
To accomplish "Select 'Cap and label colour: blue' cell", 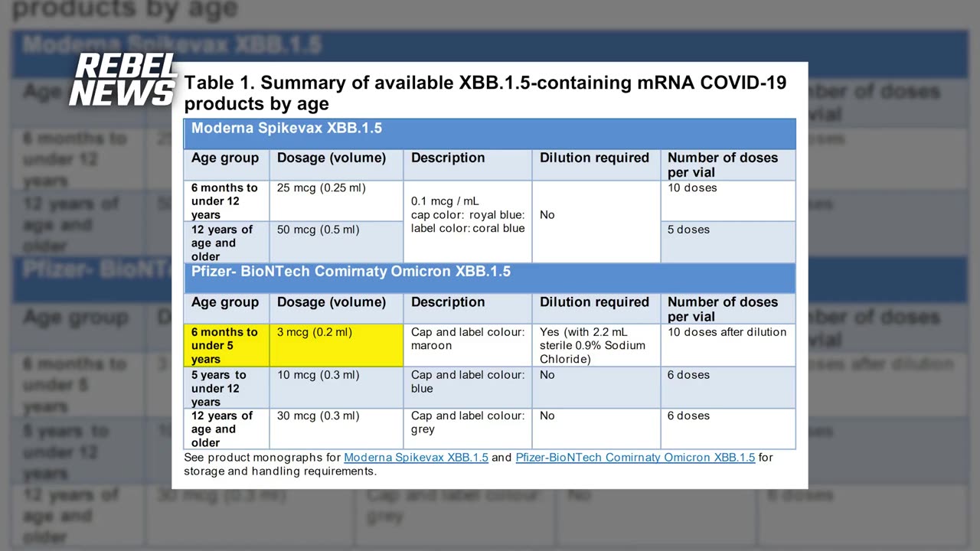I will (468, 387).
